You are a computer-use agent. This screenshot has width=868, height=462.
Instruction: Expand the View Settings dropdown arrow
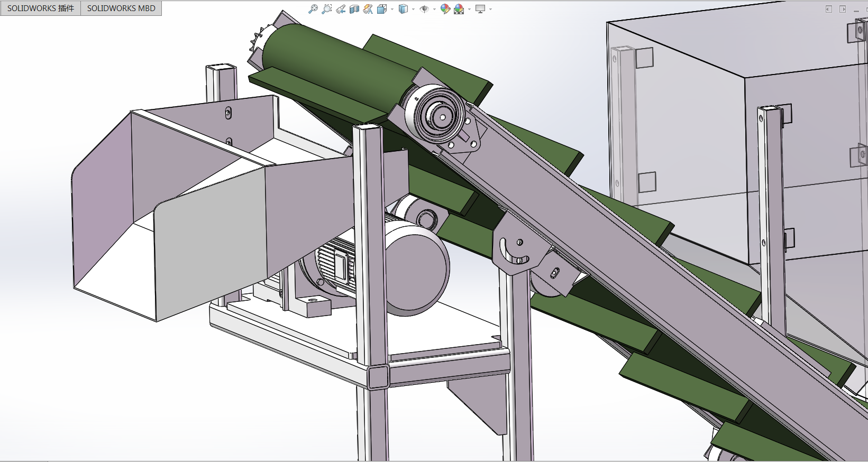tap(491, 9)
